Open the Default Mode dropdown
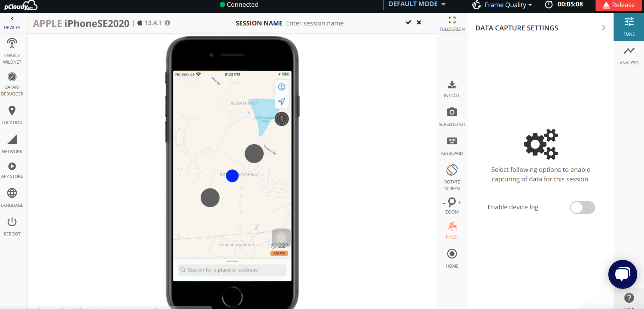 [x=418, y=4]
